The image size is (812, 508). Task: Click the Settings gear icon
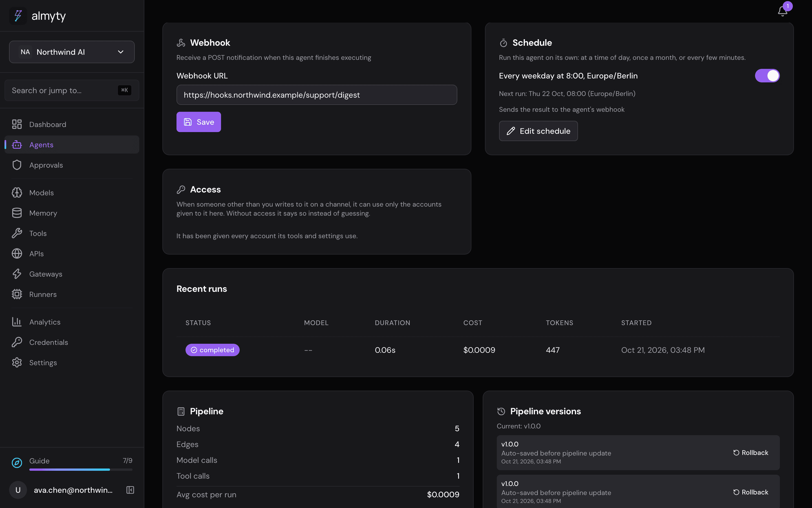pos(17,363)
